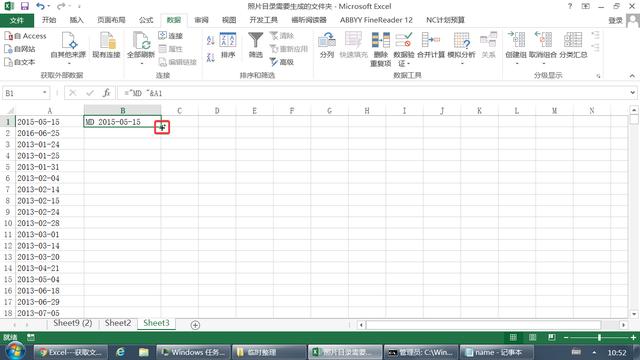Click zoom in plus button
Screen dimensions: 640x360
pyautogui.click(x=633, y=337)
